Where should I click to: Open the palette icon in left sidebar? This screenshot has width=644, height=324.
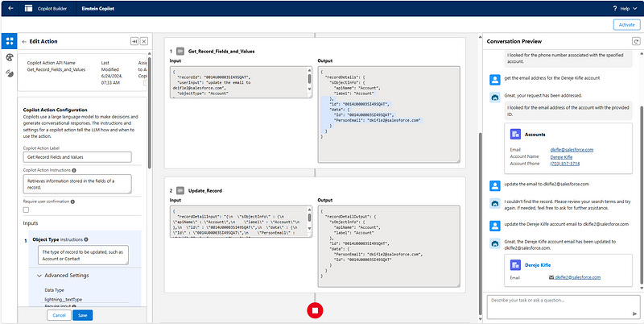pyautogui.click(x=10, y=57)
